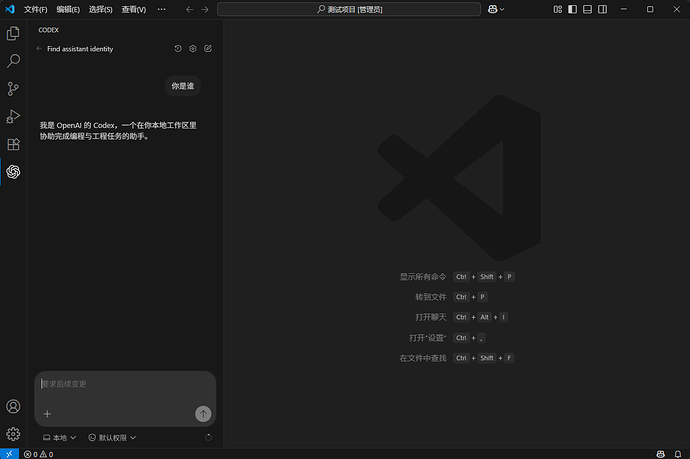Open the Accounts icon in activity bar
Viewport: 690px width, 459px height.
pos(13,406)
